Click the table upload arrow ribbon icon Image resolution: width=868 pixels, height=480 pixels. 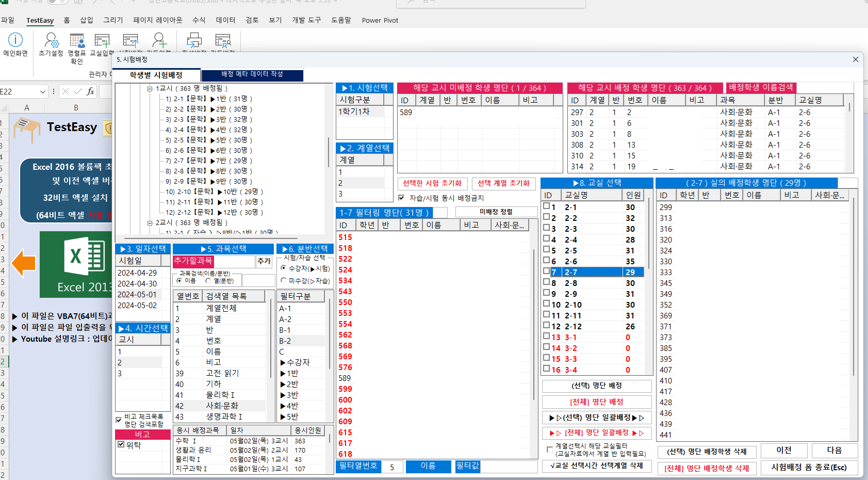pos(130,40)
